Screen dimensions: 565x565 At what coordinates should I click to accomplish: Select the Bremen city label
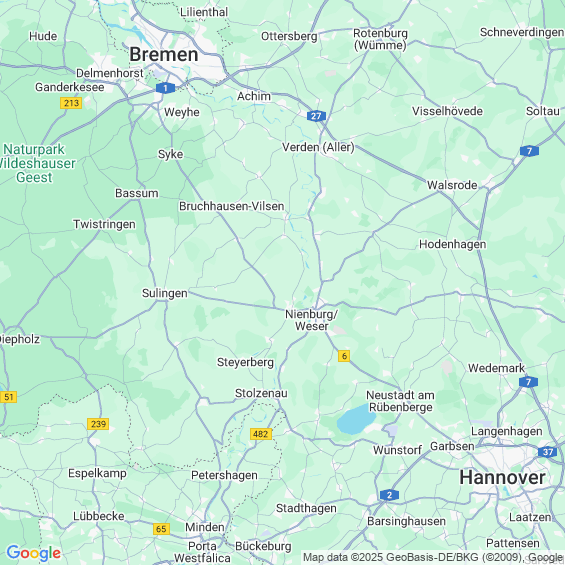[164, 55]
